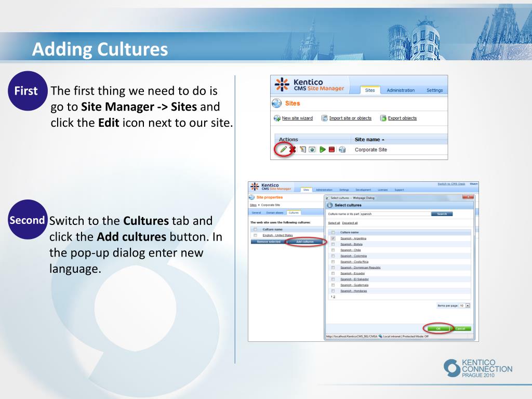Open the Development tab in Site Manager
This screenshot has width=532, height=399.
pos(363,190)
